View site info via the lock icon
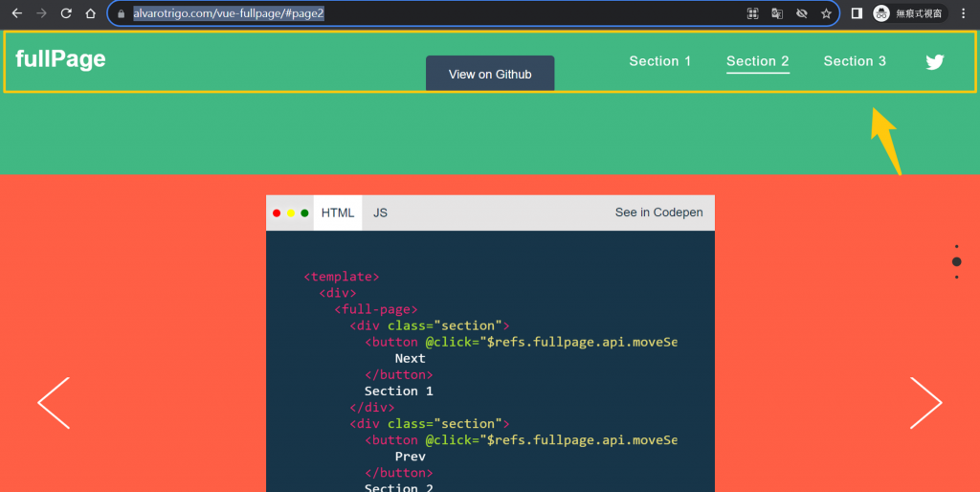 [x=122, y=13]
